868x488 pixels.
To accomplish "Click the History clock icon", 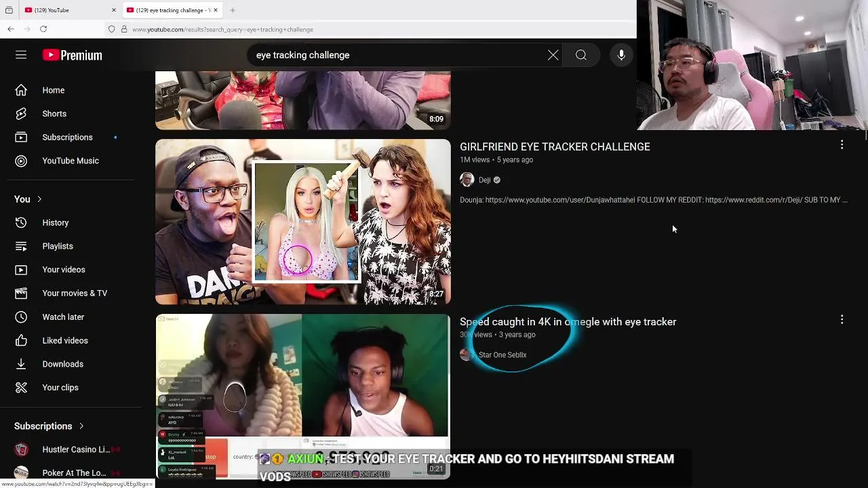I will 21,222.
